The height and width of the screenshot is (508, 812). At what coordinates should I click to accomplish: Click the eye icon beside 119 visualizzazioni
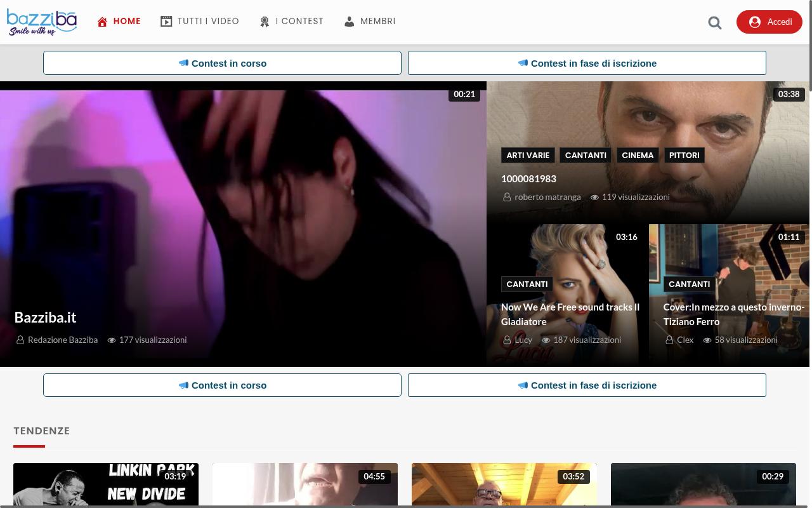pos(595,197)
